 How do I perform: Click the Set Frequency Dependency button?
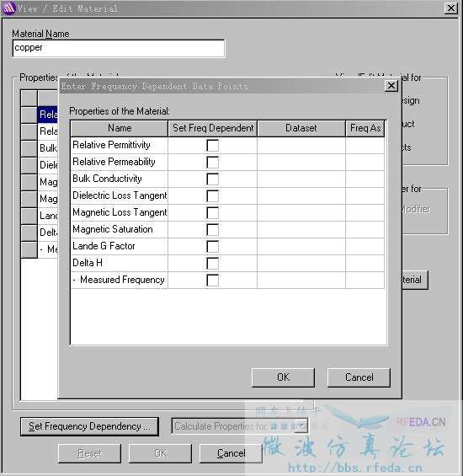pos(89,426)
